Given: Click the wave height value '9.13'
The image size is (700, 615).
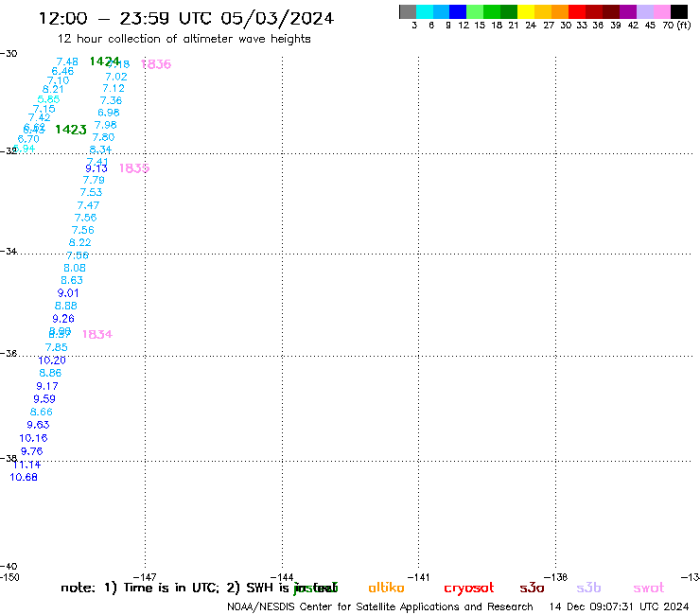Looking at the screenshot, I should click(x=96, y=168).
